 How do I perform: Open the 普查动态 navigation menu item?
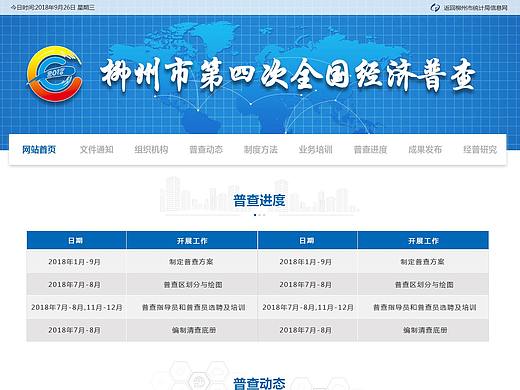tap(206, 150)
